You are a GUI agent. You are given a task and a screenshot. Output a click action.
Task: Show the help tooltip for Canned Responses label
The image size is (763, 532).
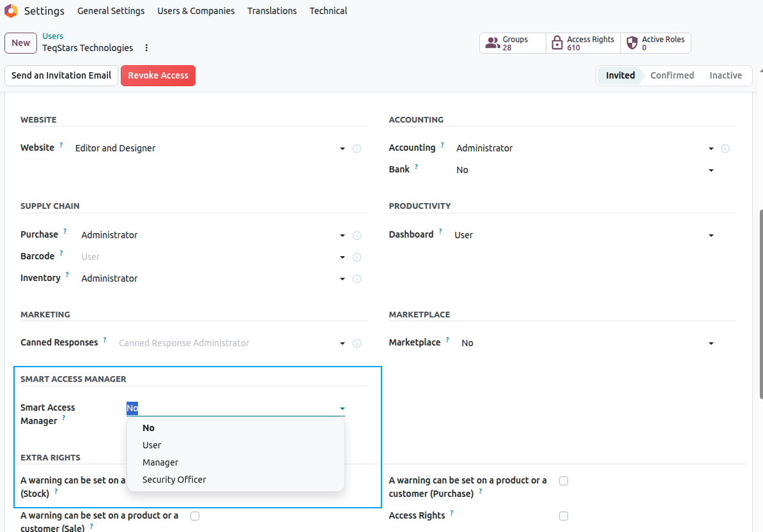105,339
